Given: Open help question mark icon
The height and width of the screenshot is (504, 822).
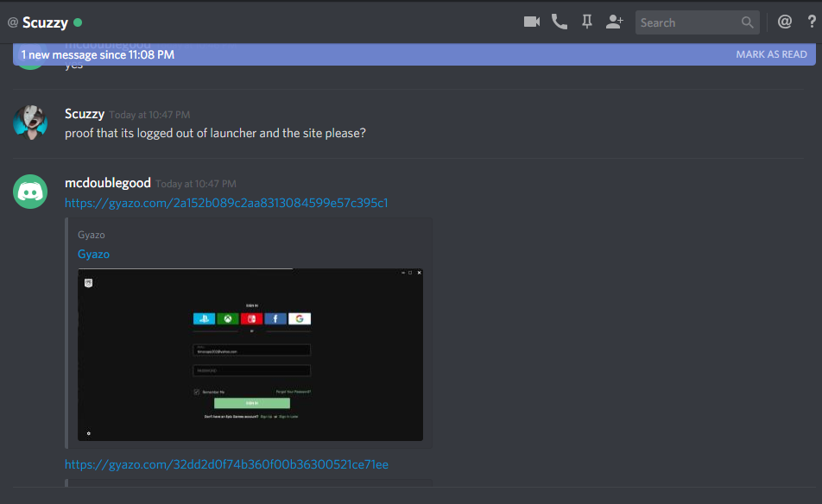Looking at the screenshot, I should click(812, 22).
